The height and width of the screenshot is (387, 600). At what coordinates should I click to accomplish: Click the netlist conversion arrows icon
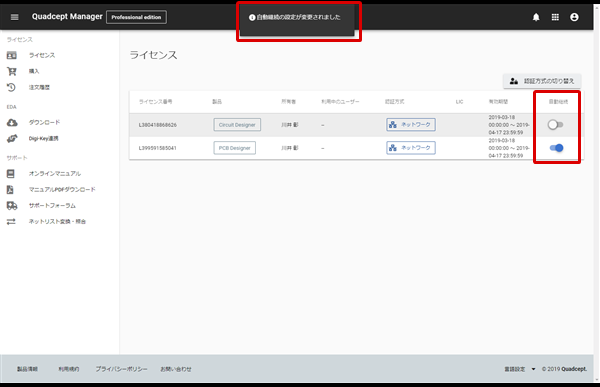pos(11,222)
